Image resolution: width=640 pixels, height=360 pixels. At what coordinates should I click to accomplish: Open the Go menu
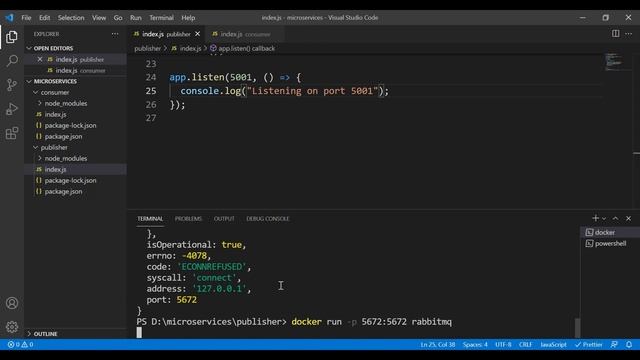pyautogui.click(x=118, y=18)
